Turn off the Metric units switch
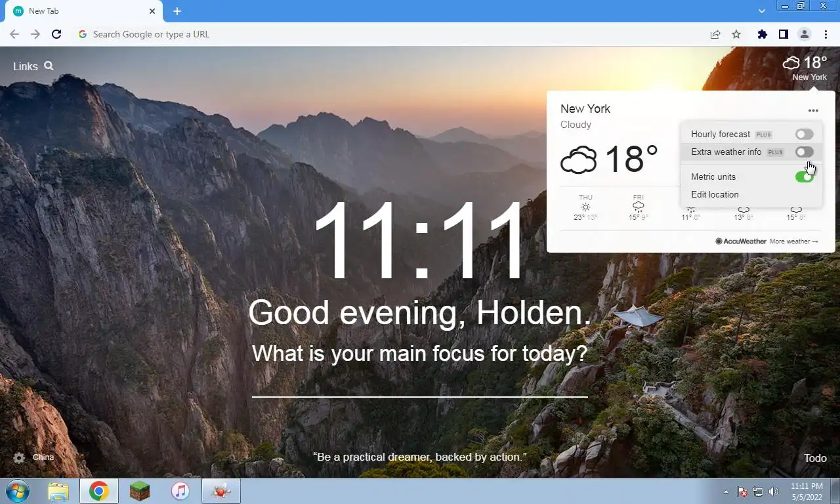The height and width of the screenshot is (504, 840). [804, 177]
